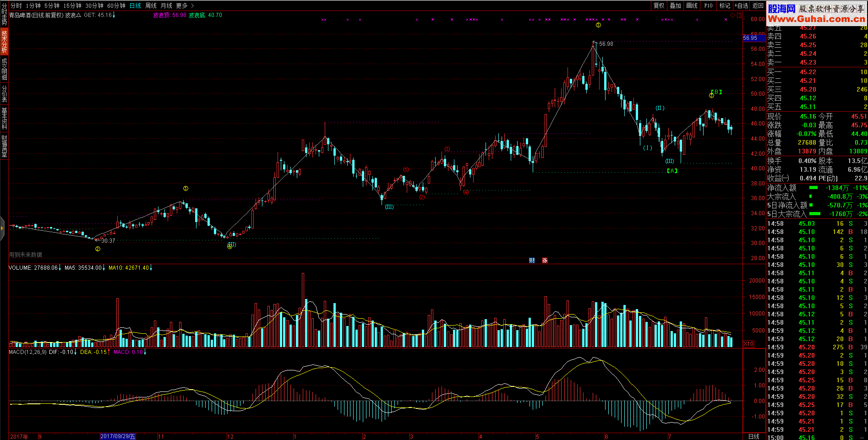868x440 pixels.
Task: Click the 买三 bid row volume 246
Action: pyautogui.click(x=862, y=89)
